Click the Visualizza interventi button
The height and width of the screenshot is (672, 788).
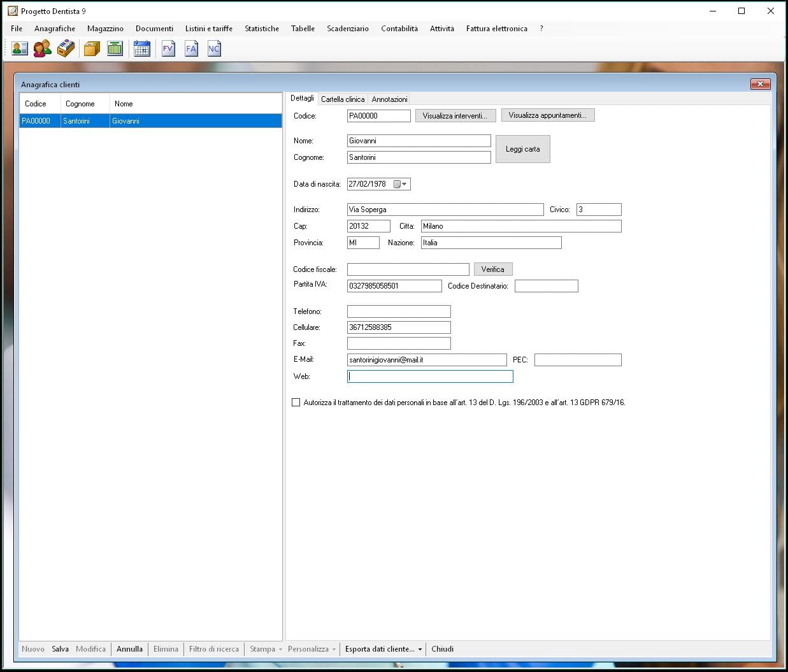455,116
